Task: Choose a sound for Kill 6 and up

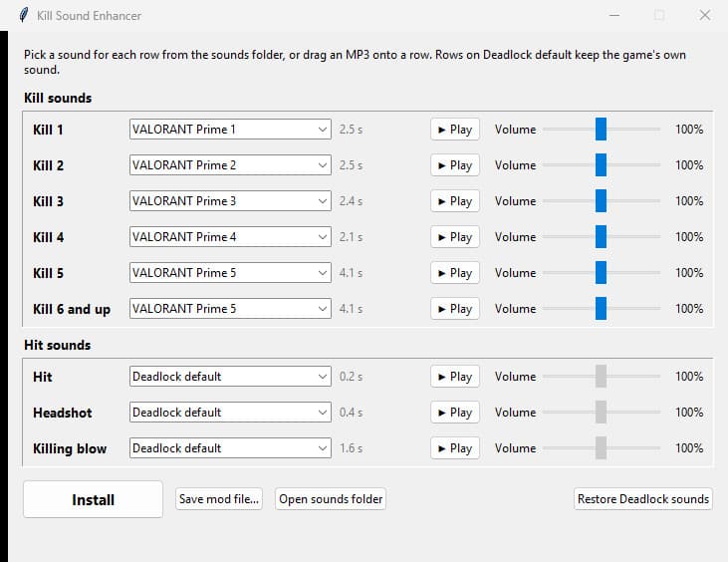Action: (230, 309)
